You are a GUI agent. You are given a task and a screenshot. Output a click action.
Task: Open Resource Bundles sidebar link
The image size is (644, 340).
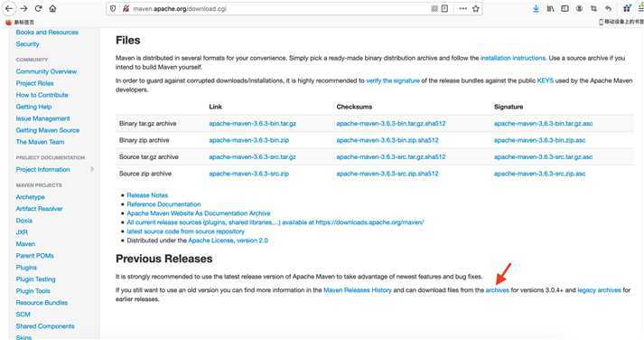[x=42, y=303]
